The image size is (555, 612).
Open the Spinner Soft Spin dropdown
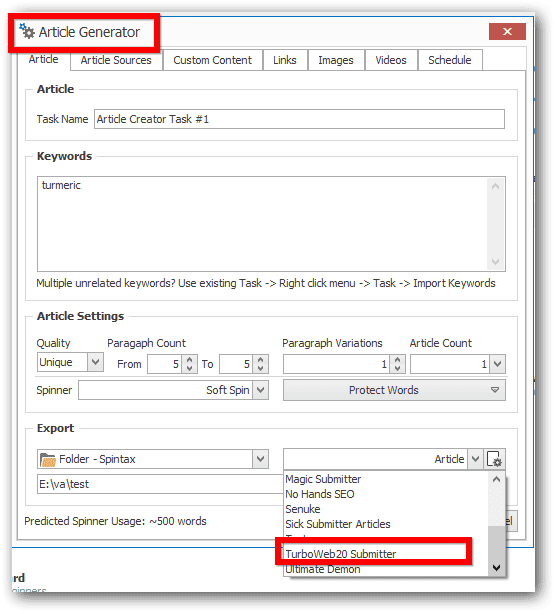(x=260, y=390)
